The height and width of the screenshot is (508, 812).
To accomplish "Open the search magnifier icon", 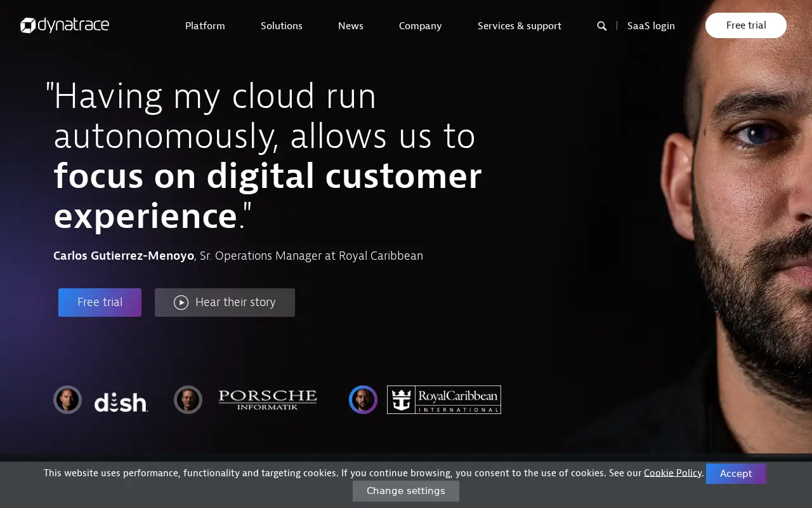I will coord(601,26).
